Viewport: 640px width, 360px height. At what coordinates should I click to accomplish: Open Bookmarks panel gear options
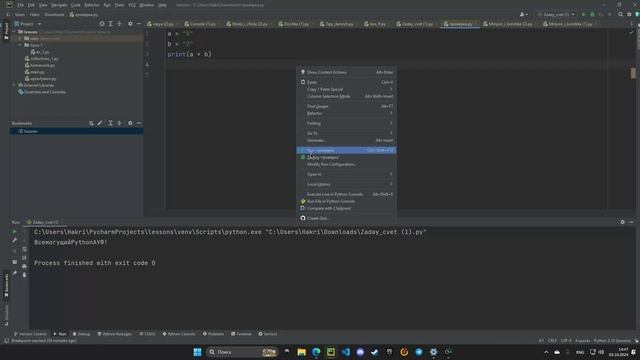point(130,123)
